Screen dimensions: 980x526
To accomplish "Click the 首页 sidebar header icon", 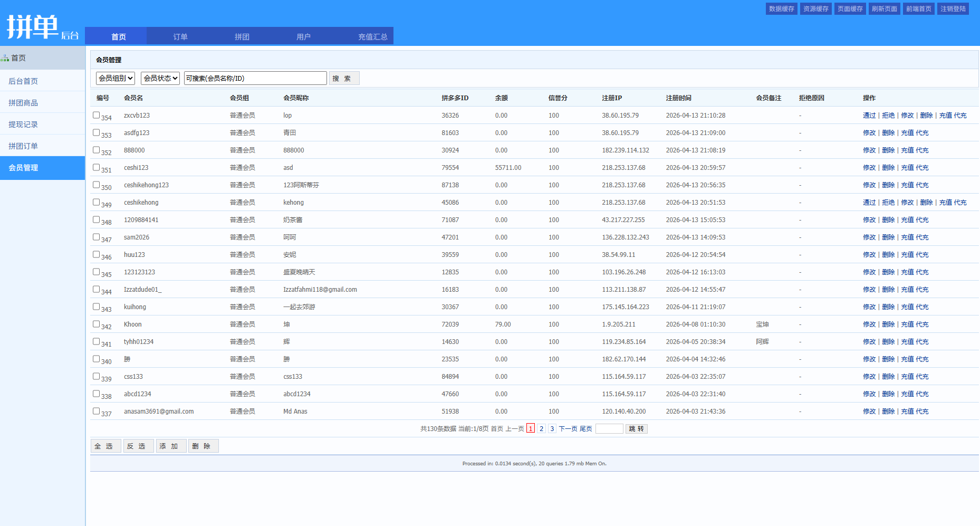I will click(5, 58).
